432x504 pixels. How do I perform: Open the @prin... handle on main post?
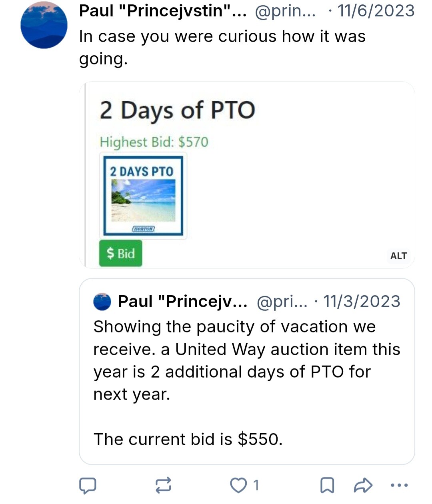coord(285,11)
